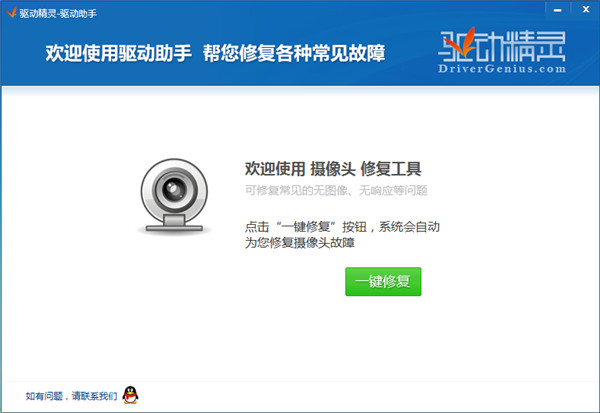Click the gray 可修复常见的无图像 subtitle
Image resolution: width=600 pixels, height=413 pixels.
(336, 190)
